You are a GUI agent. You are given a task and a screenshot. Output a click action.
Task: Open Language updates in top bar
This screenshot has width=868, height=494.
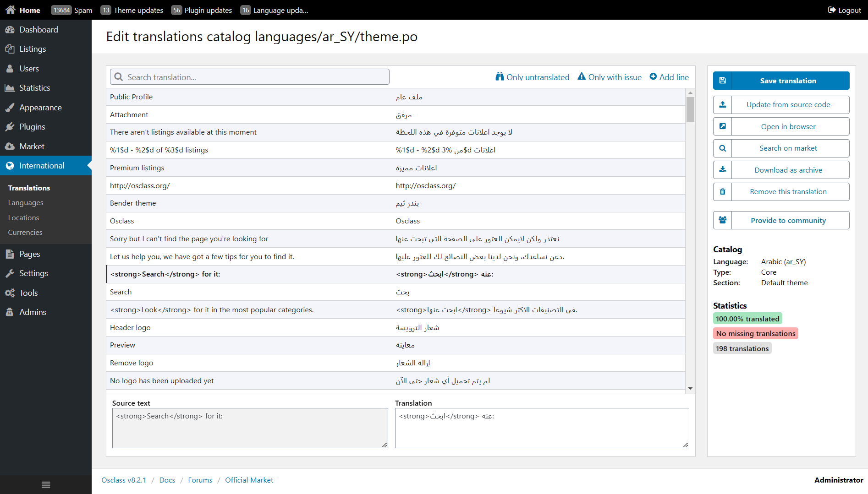274,10
